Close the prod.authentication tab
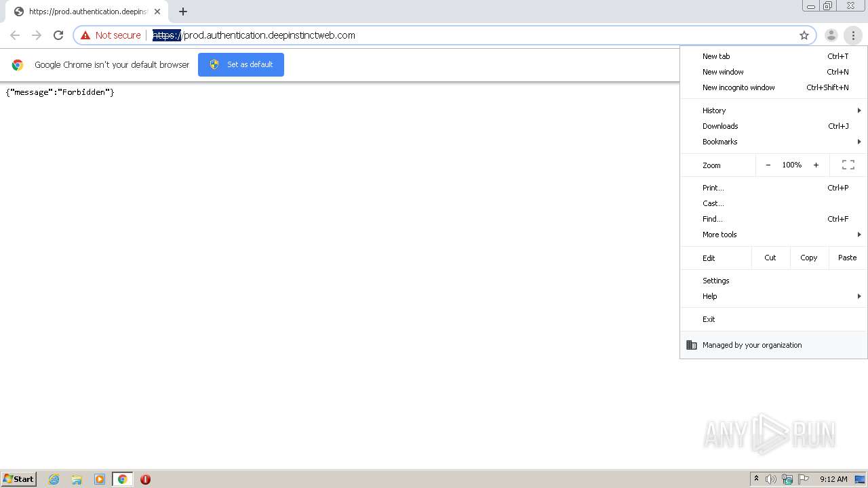 pos(157,12)
